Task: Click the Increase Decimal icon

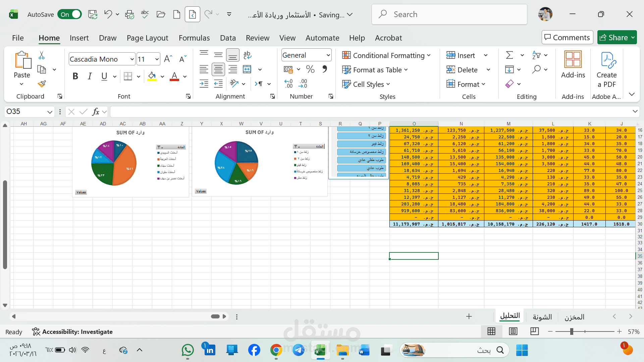Action: tap(288, 84)
